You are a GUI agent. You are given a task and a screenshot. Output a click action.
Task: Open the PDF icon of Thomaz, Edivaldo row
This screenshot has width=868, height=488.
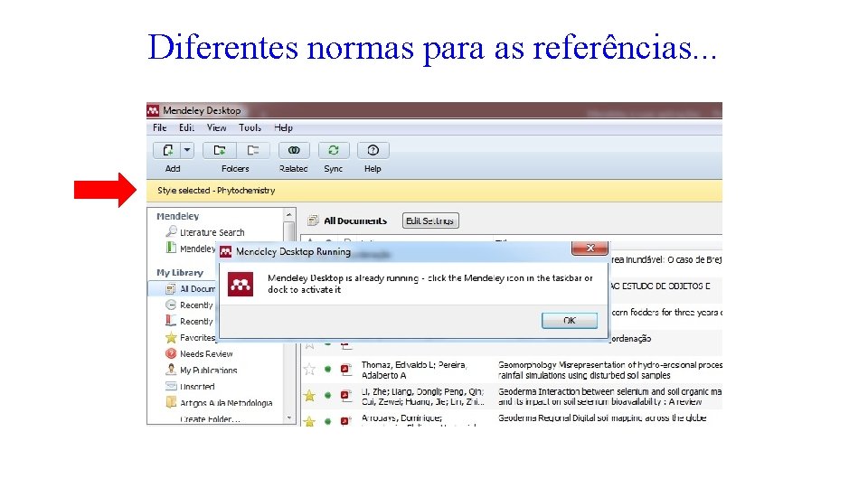[x=346, y=369]
